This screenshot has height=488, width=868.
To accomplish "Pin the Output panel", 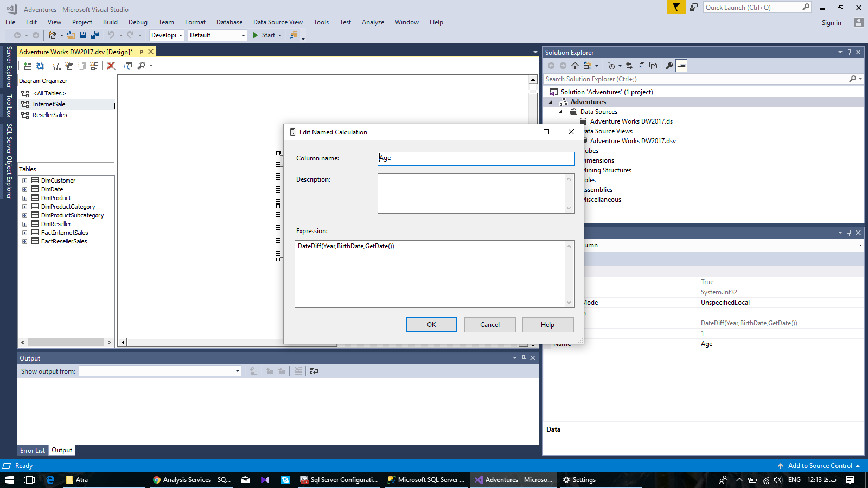I will click(x=524, y=358).
